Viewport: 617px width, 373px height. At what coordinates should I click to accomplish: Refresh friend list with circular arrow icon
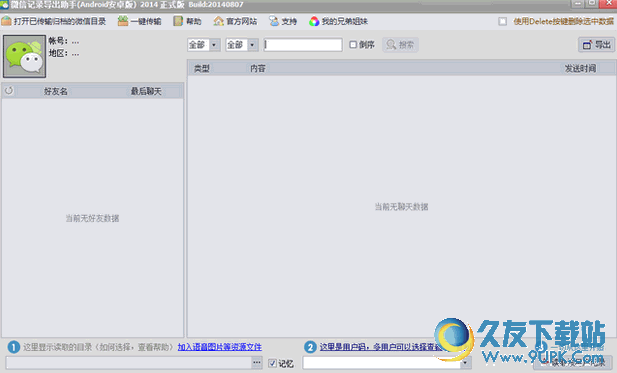click(9, 91)
